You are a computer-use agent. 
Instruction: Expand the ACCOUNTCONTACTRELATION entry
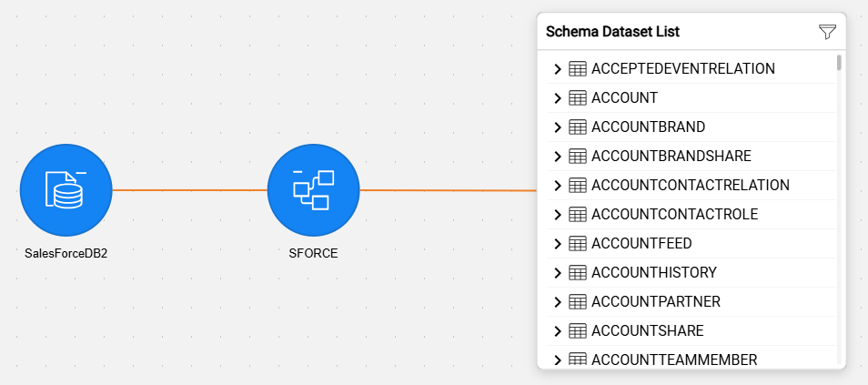point(558,186)
